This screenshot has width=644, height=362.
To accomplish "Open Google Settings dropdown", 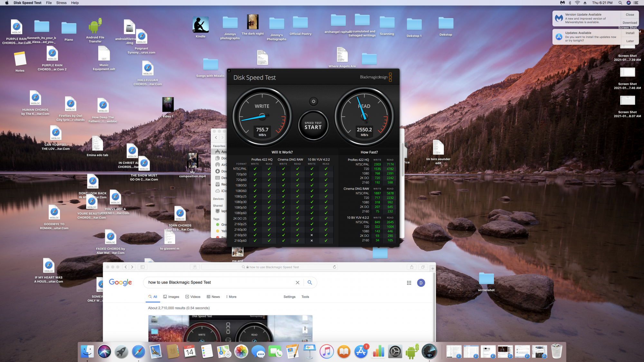I will click(289, 297).
